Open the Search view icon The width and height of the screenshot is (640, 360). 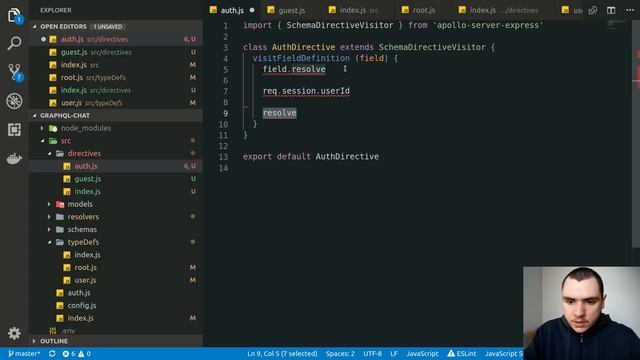14,43
